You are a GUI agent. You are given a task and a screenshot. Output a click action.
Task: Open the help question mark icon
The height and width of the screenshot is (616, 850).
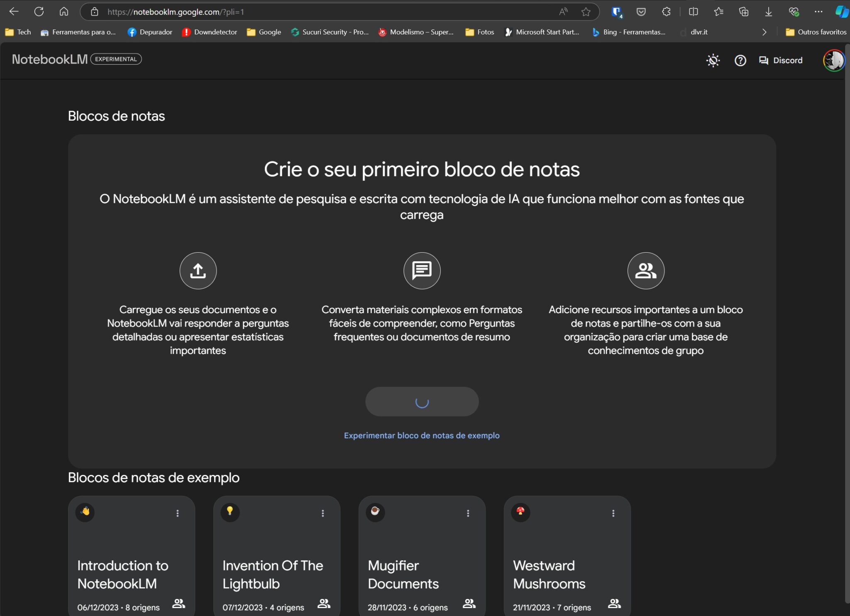[740, 61]
